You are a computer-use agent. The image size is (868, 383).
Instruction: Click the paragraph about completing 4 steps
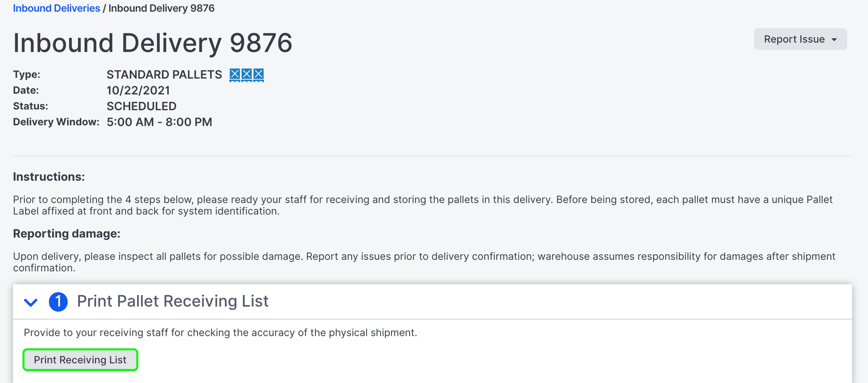click(x=423, y=205)
